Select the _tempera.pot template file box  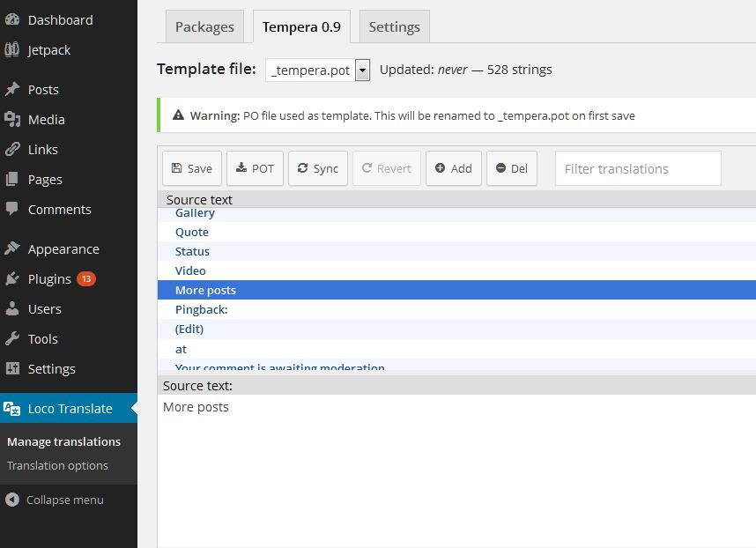pos(318,70)
